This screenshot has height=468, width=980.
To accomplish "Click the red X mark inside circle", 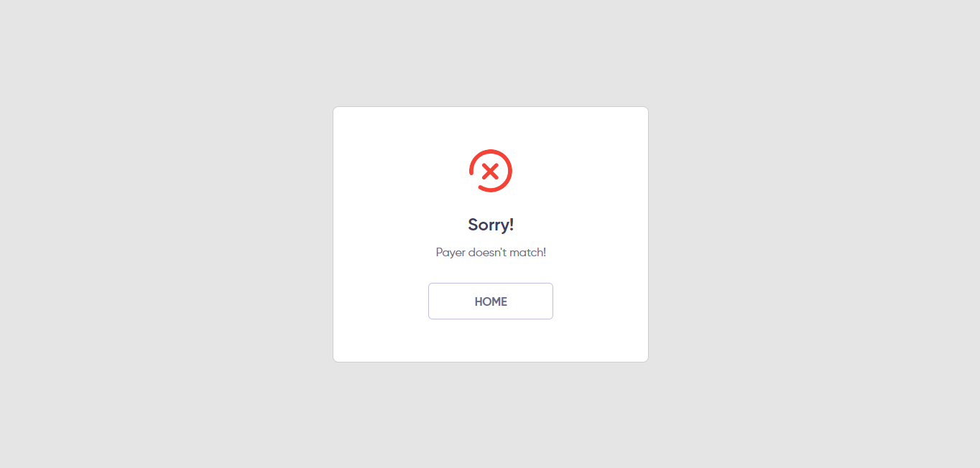I will pyautogui.click(x=490, y=171).
